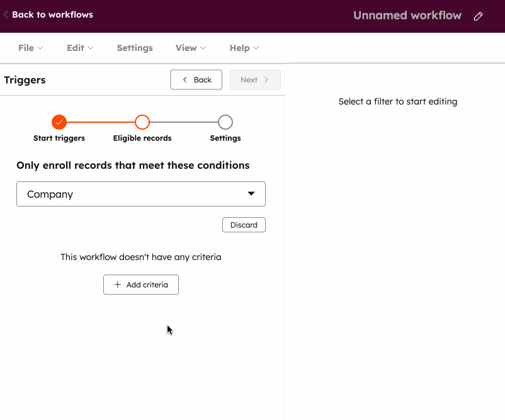
Task: Click the plus icon inside Add criteria
Action: 119,285
